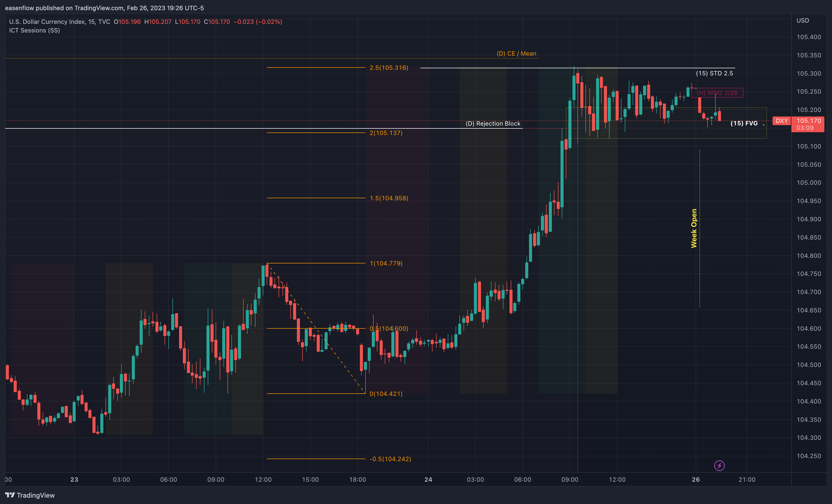Image resolution: width=832 pixels, height=504 pixels.
Task: Click the (D) CE / Mean label
Action: pyautogui.click(x=516, y=53)
